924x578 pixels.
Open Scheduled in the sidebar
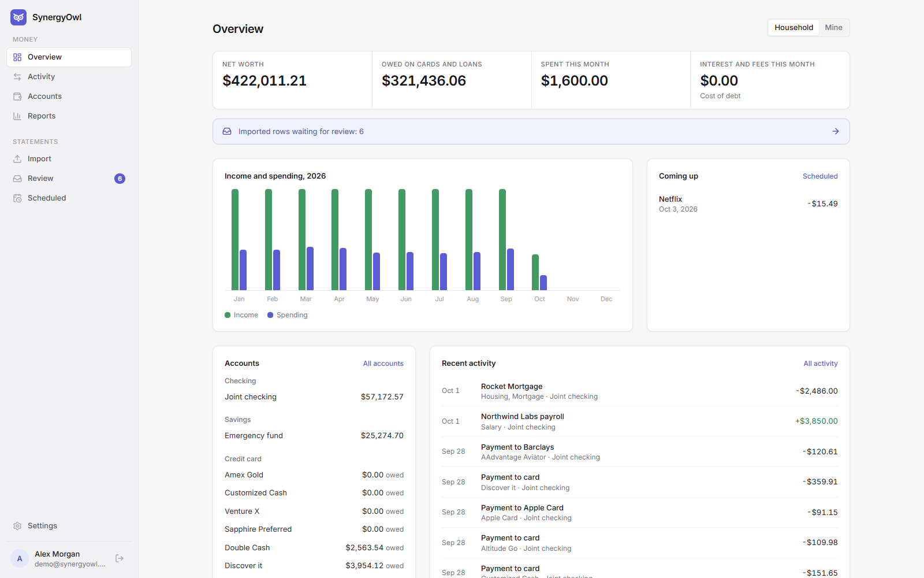point(69,198)
